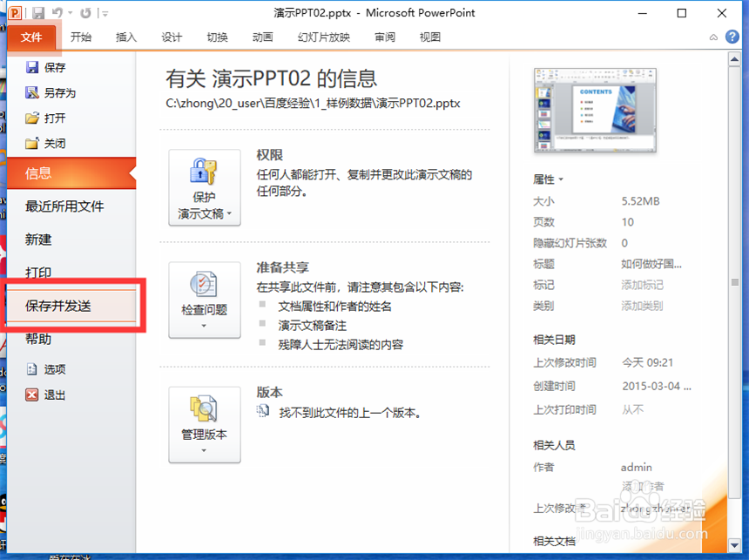The width and height of the screenshot is (749, 560).
Task: Click the folder icon beside 关闭
Action: point(32,144)
